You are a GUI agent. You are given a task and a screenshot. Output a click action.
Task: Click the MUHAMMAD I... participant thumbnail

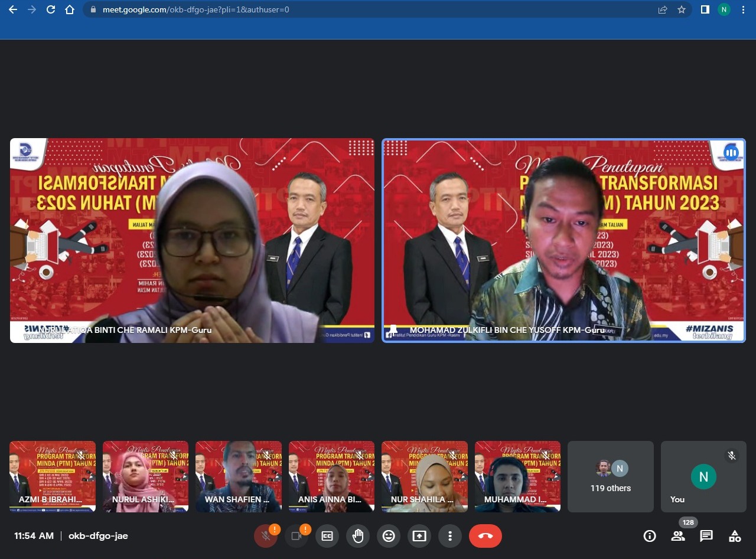tap(517, 476)
